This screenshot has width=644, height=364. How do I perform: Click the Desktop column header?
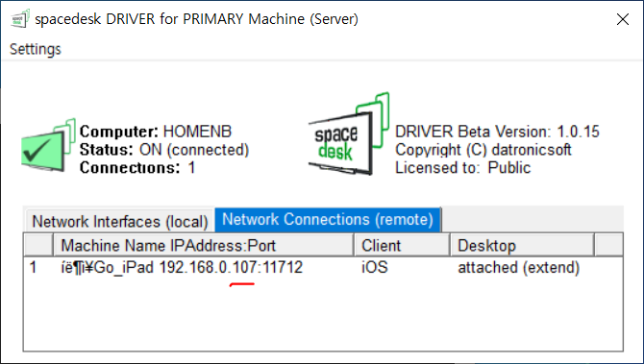tap(522, 246)
